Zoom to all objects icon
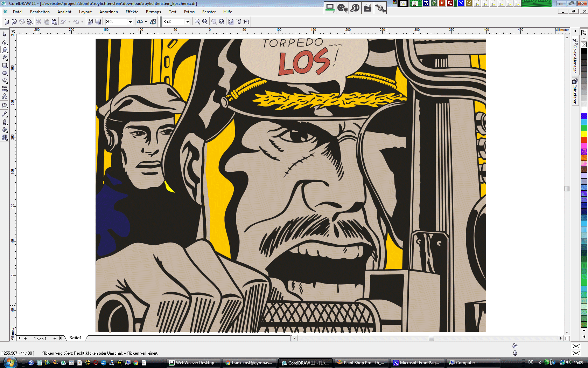The image size is (588, 368). (222, 22)
